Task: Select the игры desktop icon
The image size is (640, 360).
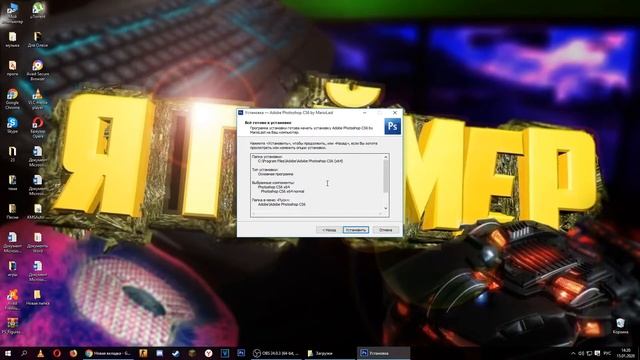Action: click(x=12, y=269)
